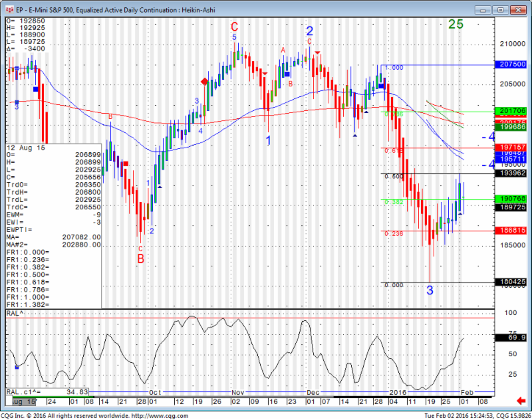Click the Fibonacci 0.500 level label
This screenshot has height=420, width=532.
394,177
